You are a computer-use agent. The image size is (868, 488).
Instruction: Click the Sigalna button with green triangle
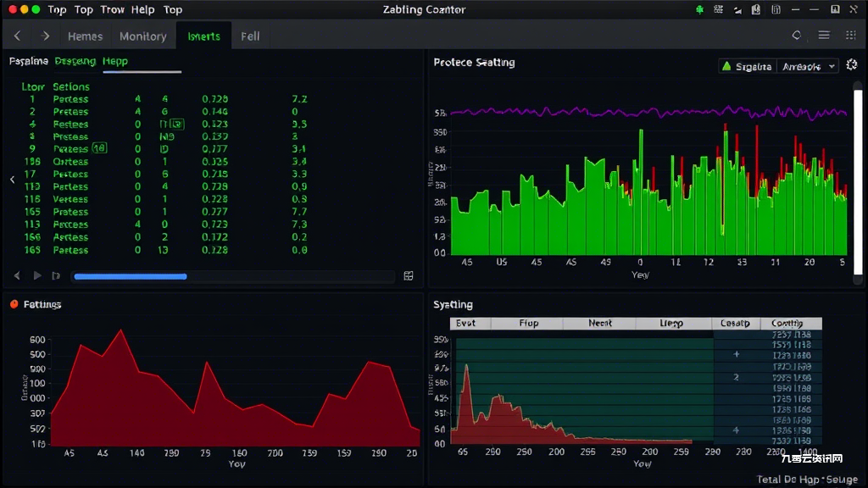tap(748, 66)
